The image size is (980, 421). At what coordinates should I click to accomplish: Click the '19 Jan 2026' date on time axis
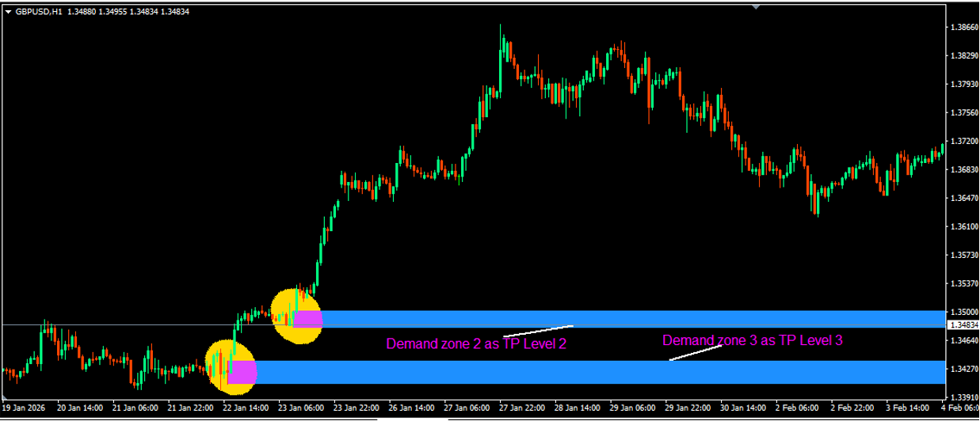click(x=25, y=408)
